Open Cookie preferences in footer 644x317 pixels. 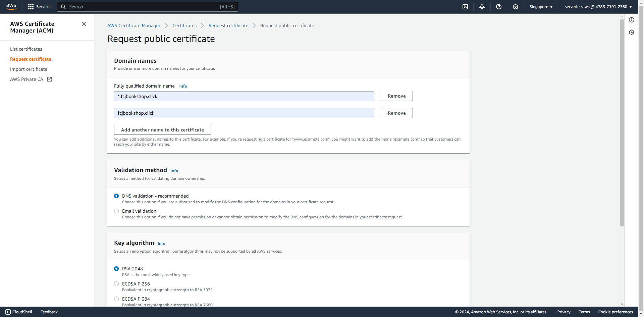[615, 312]
